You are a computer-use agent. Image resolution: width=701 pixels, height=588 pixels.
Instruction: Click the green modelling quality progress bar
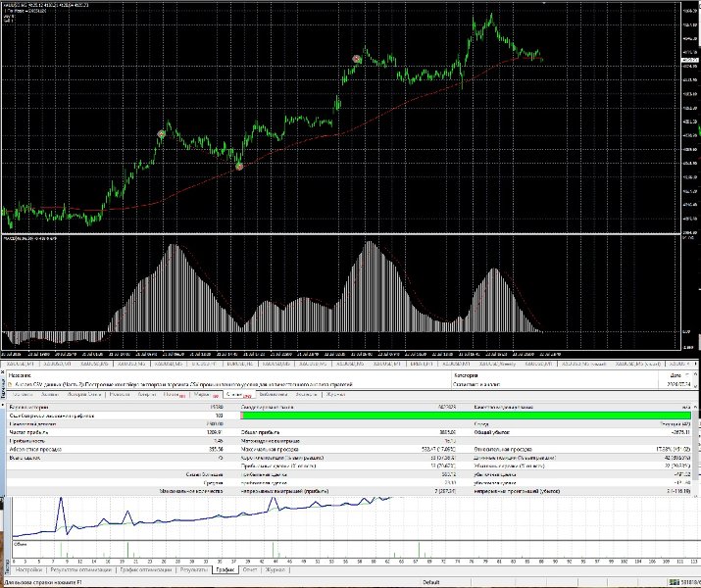(466, 416)
